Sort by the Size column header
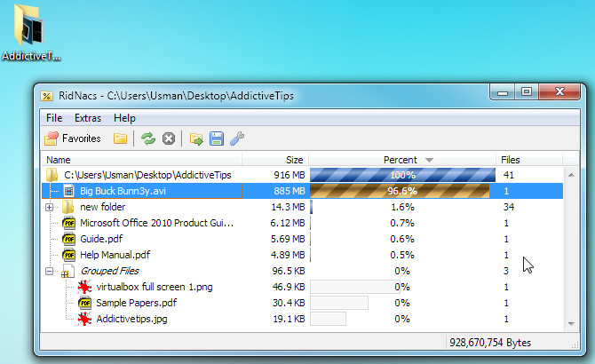 tap(275, 160)
